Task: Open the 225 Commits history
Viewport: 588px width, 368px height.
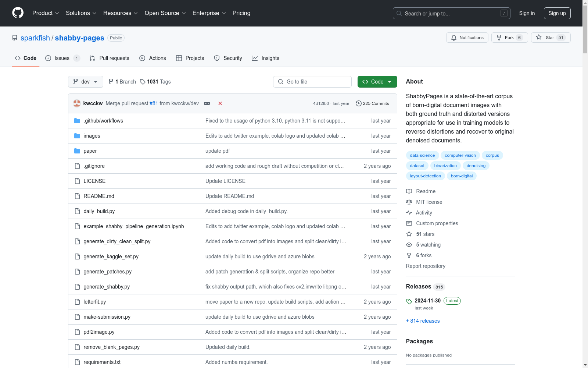Action: 372,103
